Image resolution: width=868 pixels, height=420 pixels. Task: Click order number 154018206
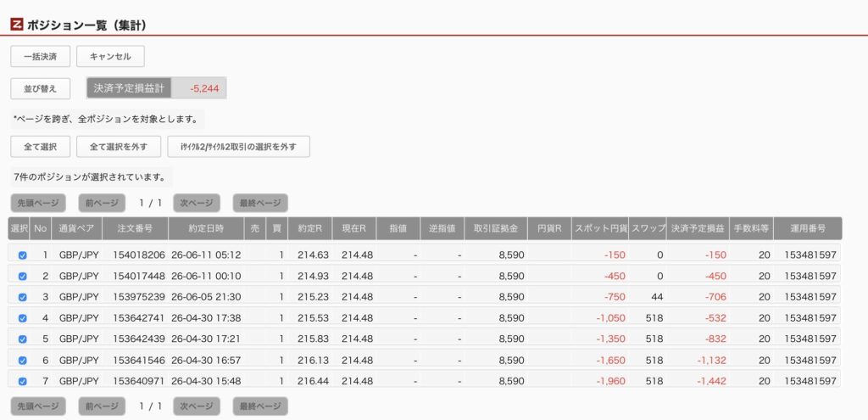coord(138,255)
